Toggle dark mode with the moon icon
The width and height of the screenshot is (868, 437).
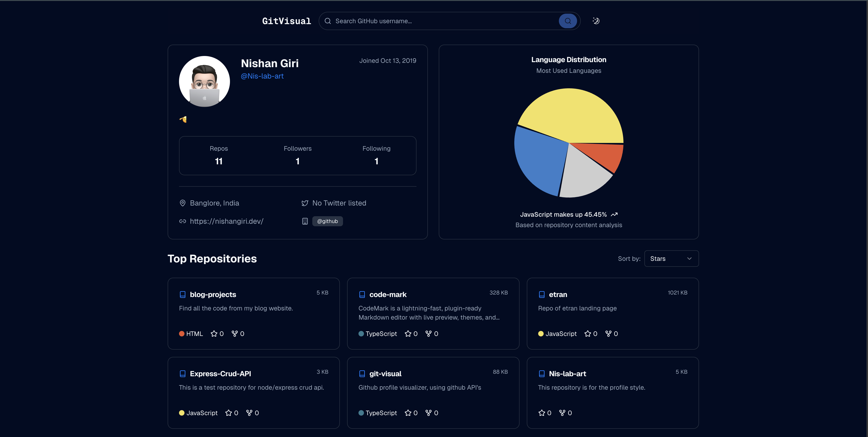pos(596,21)
